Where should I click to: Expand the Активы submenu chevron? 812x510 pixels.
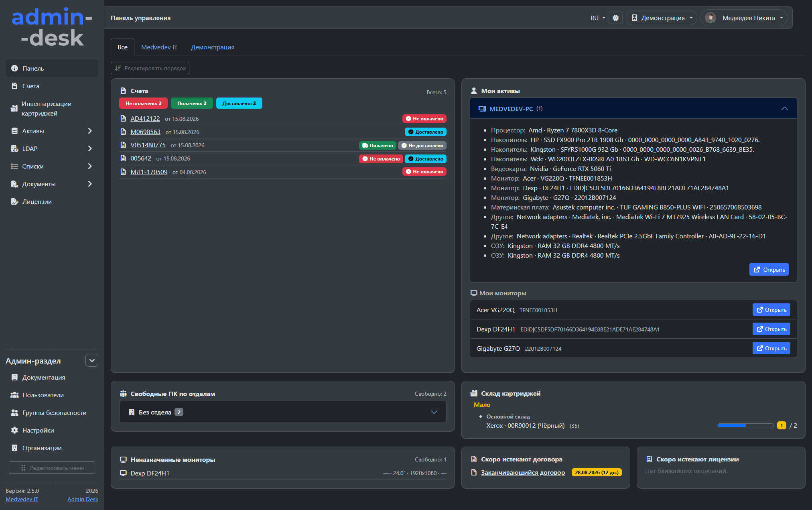[x=90, y=131]
